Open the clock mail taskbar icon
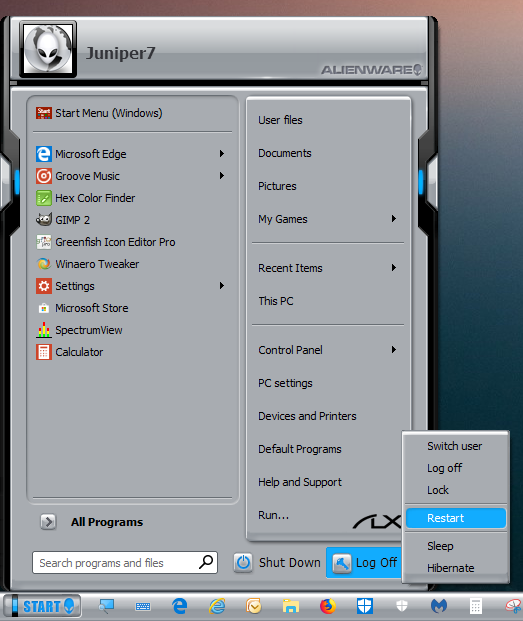This screenshot has width=523, height=621. (x=254, y=606)
